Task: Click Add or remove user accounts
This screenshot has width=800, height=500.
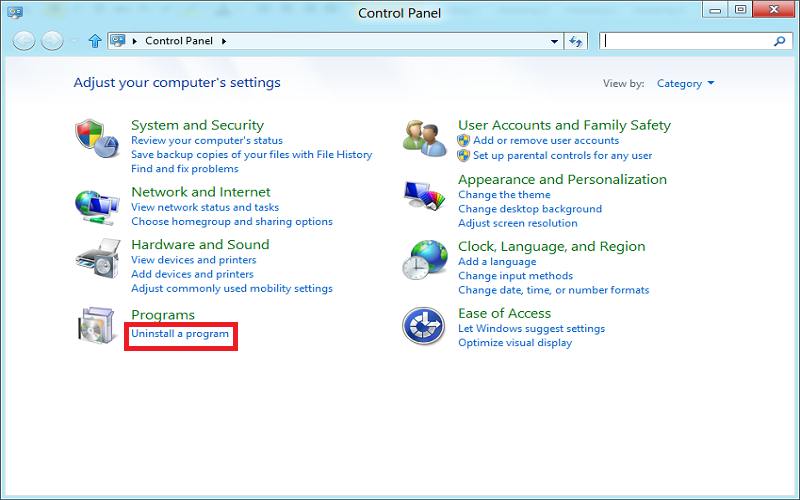Action: [x=546, y=140]
